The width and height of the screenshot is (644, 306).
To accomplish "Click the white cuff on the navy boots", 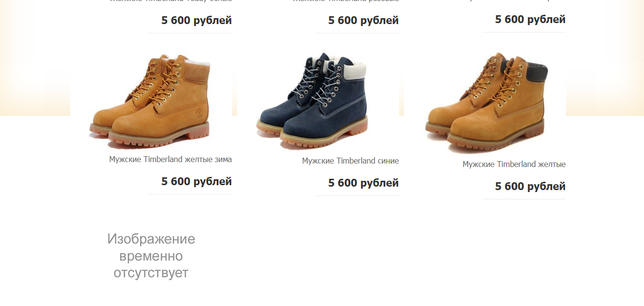I will tap(353, 69).
